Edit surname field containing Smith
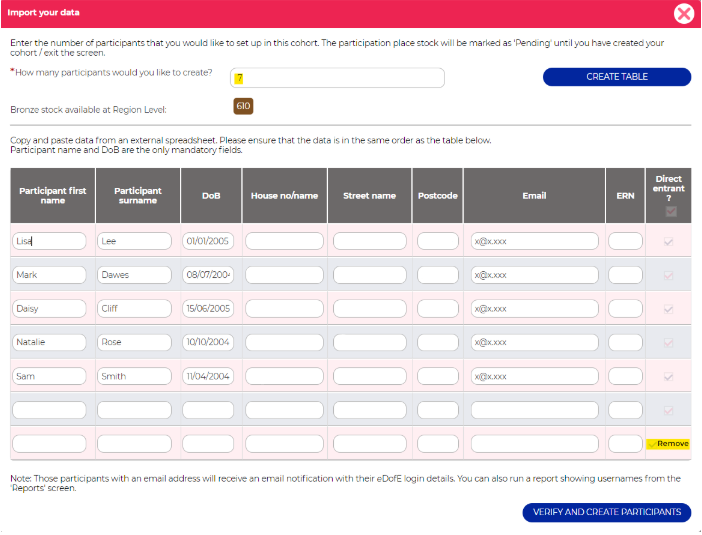702x535 pixels. pos(134,376)
